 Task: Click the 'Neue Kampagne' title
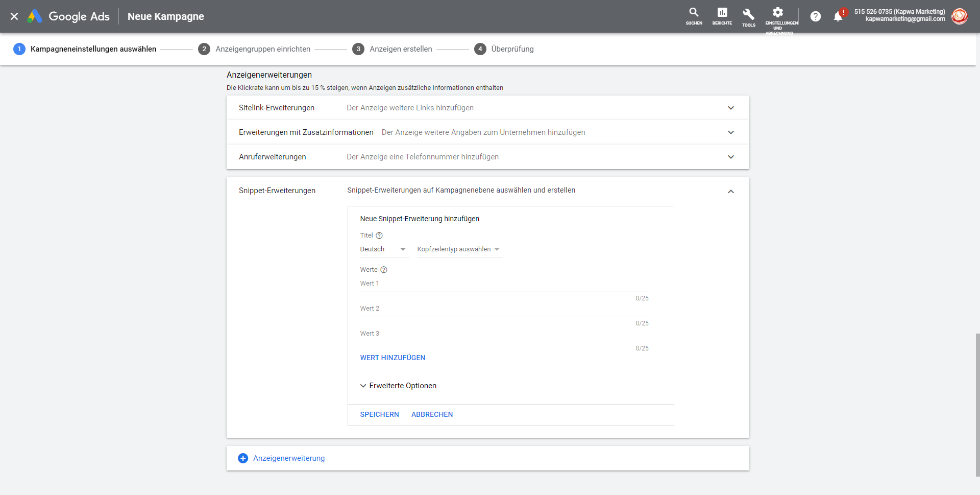[x=166, y=16]
